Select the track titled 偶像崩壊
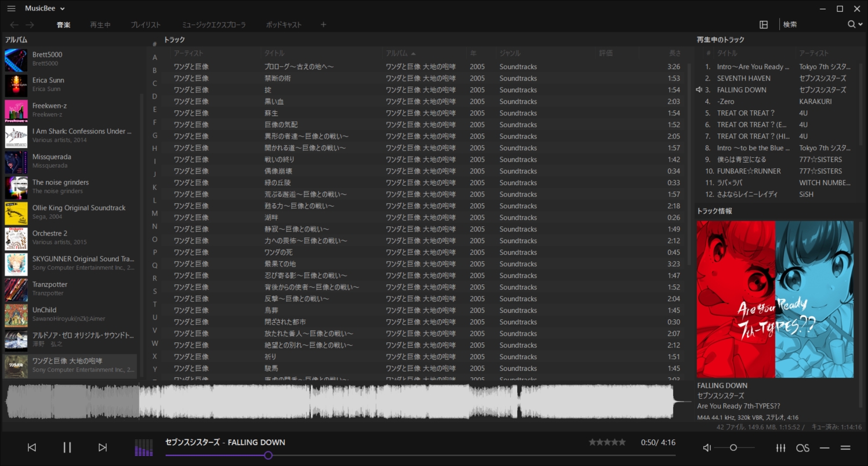 pos(278,171)
